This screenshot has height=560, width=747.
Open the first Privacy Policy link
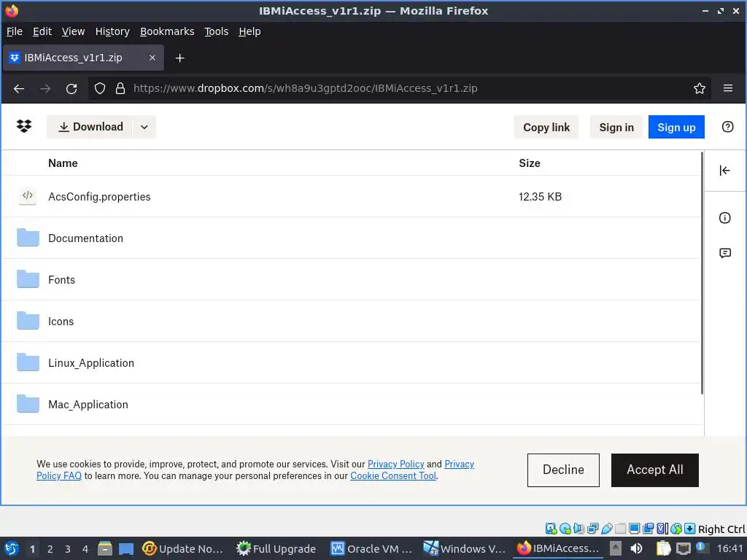pyautogui.click(x=395, y=464)
